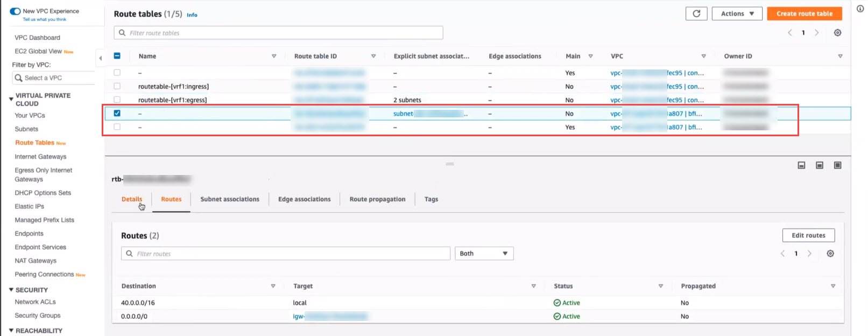Open Egress Only Internet Gateways
The height and width of the screenshot is (336, 868).
(44, 174)
